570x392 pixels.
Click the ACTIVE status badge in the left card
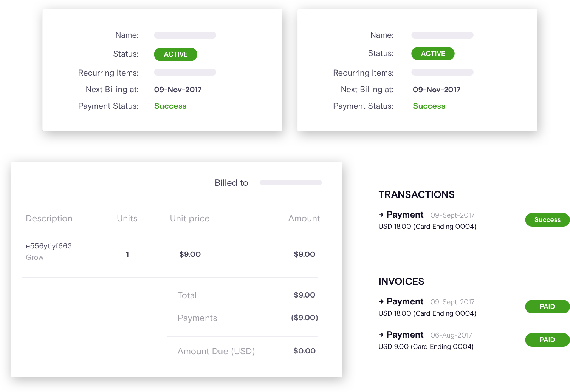tap(175, 54)
